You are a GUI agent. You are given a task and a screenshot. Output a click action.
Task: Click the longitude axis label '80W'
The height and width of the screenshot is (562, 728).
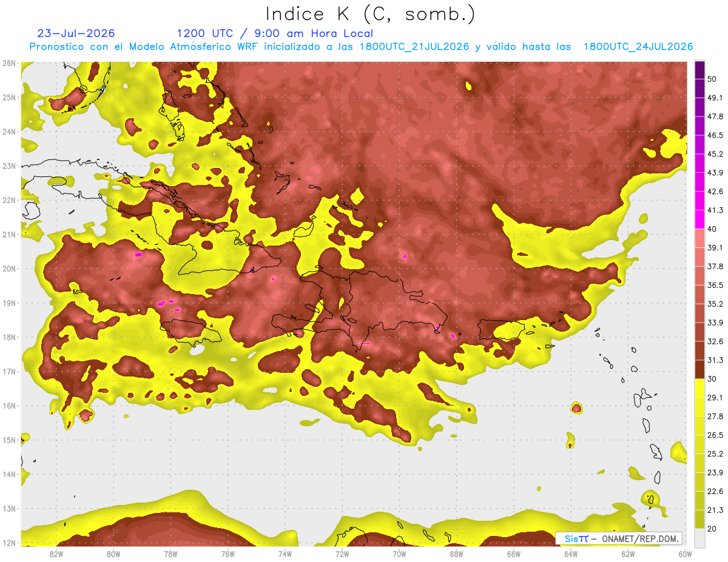113,554
